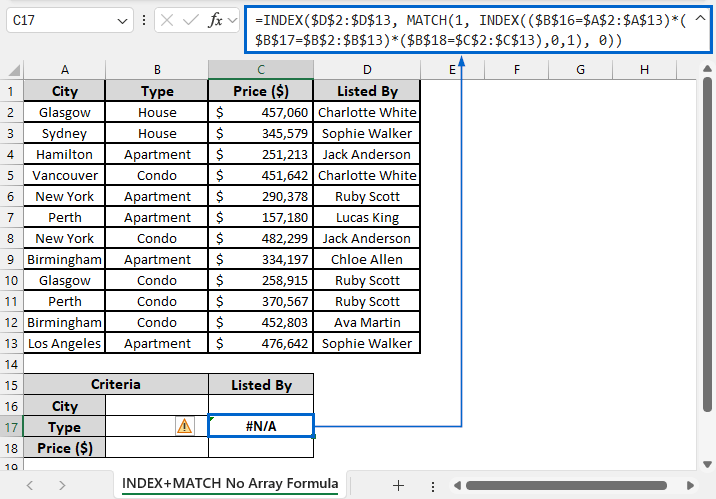Select column D header

367,69
